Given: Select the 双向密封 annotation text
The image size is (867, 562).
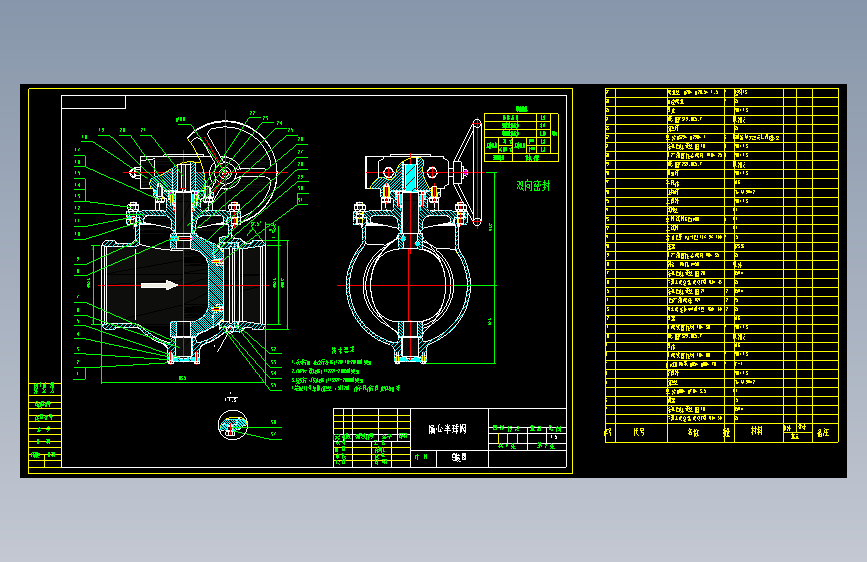Looking at the screenshot, I should [x=533, y=186].
